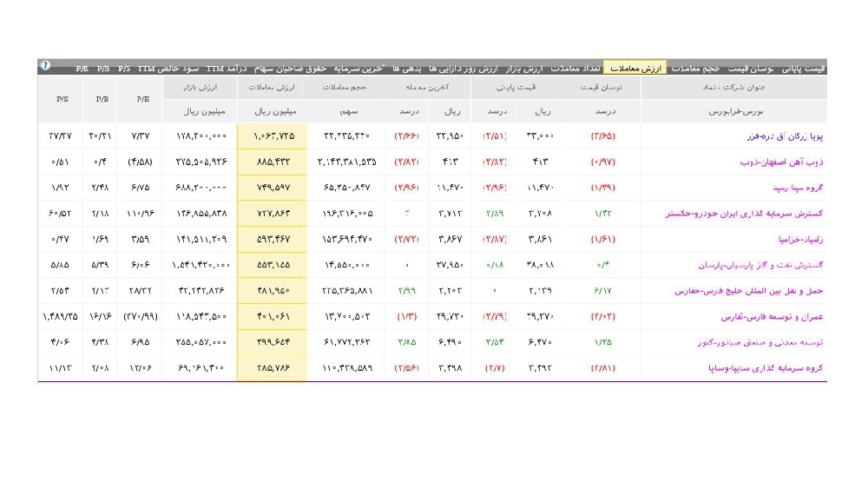This screenshot has width=868, height=489.
Task: Click price fluctuation ۶/۱۷ in حفارس row
Action: tap(603, 291)
